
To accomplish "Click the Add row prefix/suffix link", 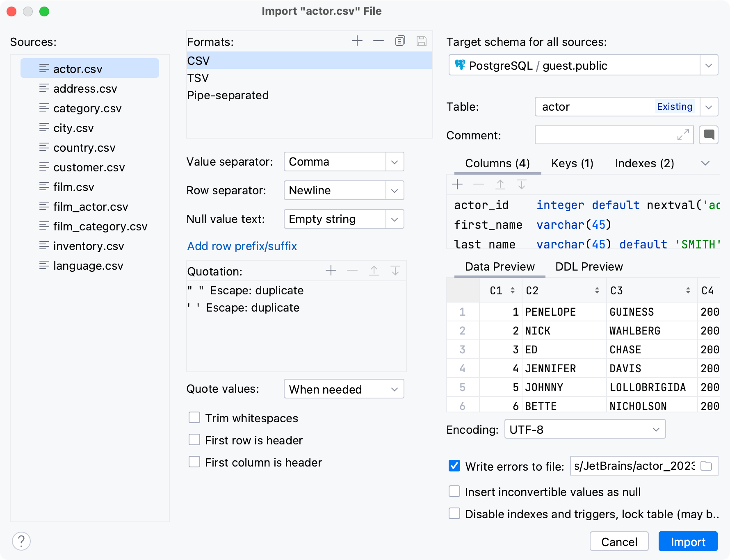I will coord(242,246).
